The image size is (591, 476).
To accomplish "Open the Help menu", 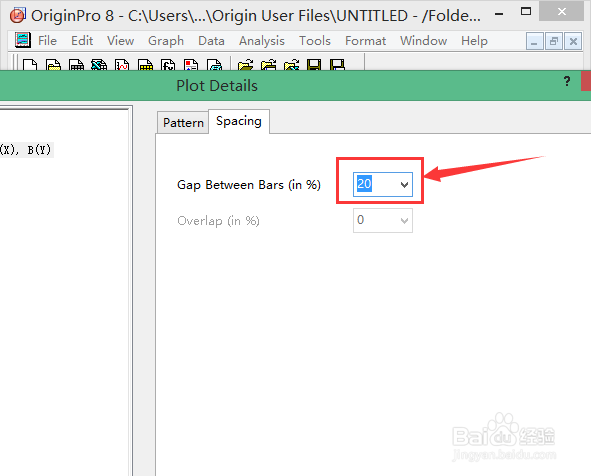I will (x=474, y=41).
